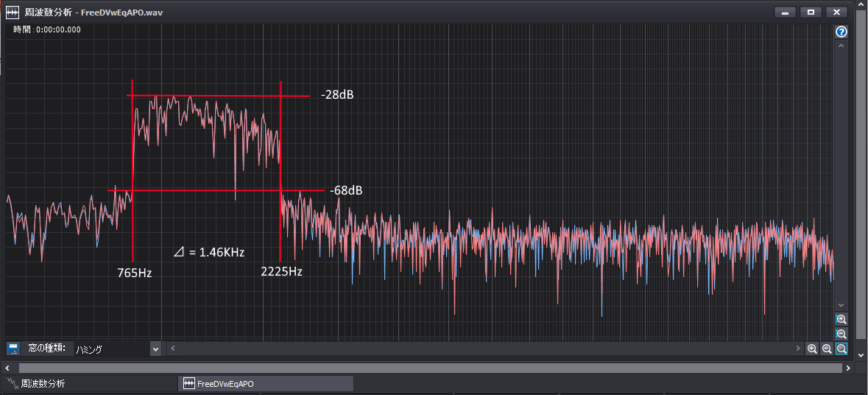Image resolution: width=868 pixels, height=395 pixels.
Task: Click the spectrum vertical scroll up arrow
Action: pos(841,46)
